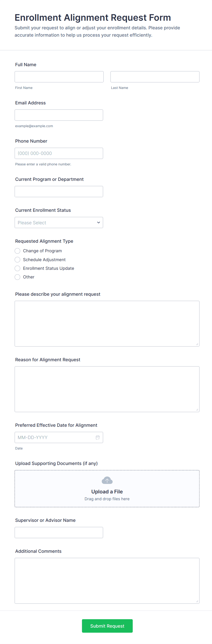Choose Enrollment Status Update radio option
This screenshot has height=644, width=212.
coord(17,268)
